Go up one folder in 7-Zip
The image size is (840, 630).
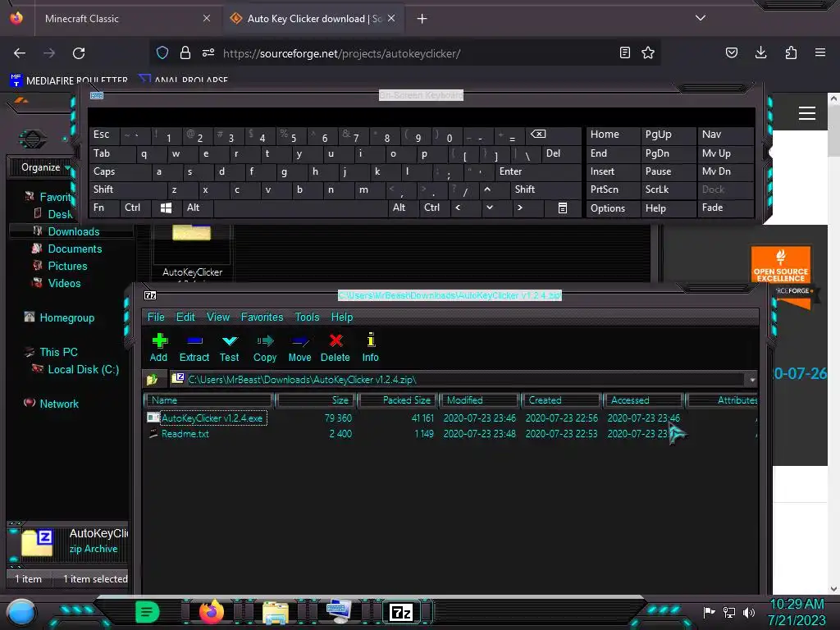pyautogui.click(x=152, y=379)
